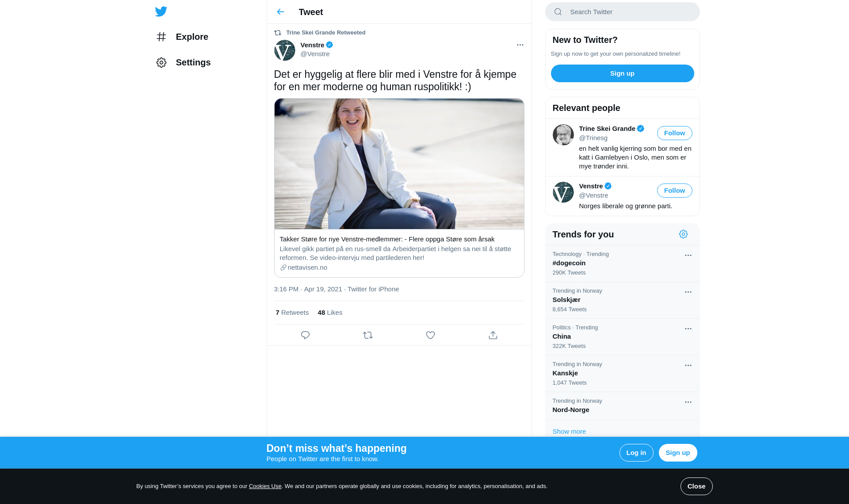Image resolution: width=849 pixels, height=504 pixels.
Task: Click the Twitter bird logo
Action: click(161, 11)
